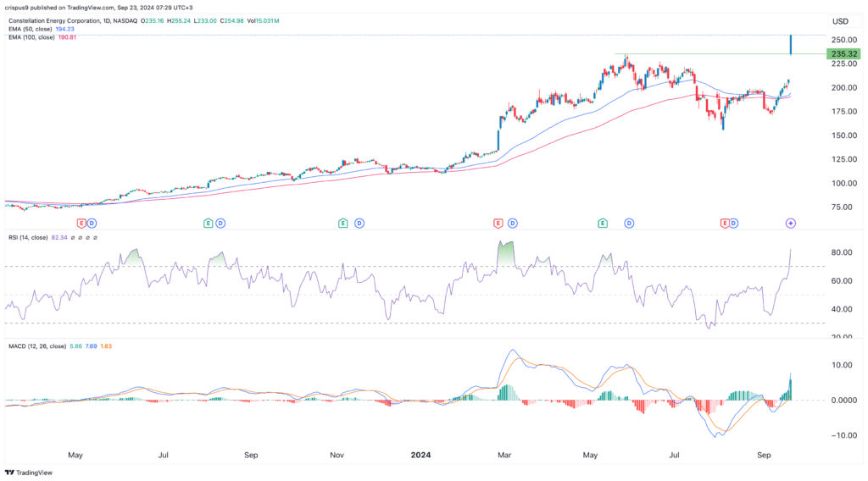Click the purple event marker near September 2024
The image size is (868, 481).
tap(791, 224)
